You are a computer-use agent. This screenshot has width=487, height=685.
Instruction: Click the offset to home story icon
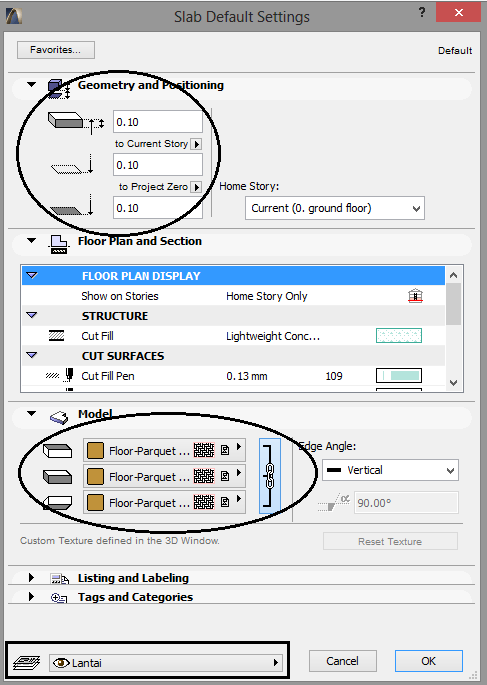(x=72, y=164)
